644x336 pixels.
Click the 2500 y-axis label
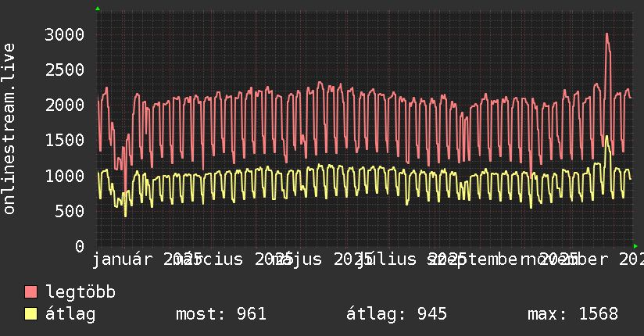pos(65,70)
